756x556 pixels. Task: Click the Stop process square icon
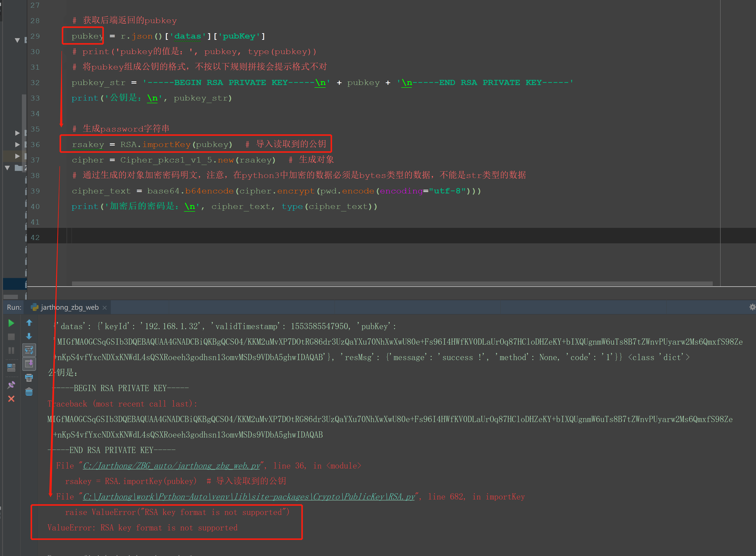pyautogui.click(x=11, y=337)
